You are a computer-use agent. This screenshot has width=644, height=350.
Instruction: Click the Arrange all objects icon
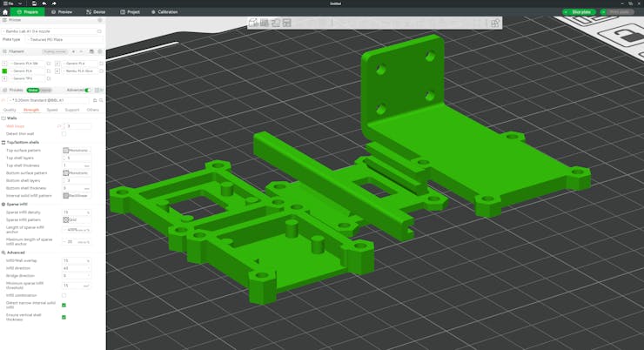tap(287, 23)
